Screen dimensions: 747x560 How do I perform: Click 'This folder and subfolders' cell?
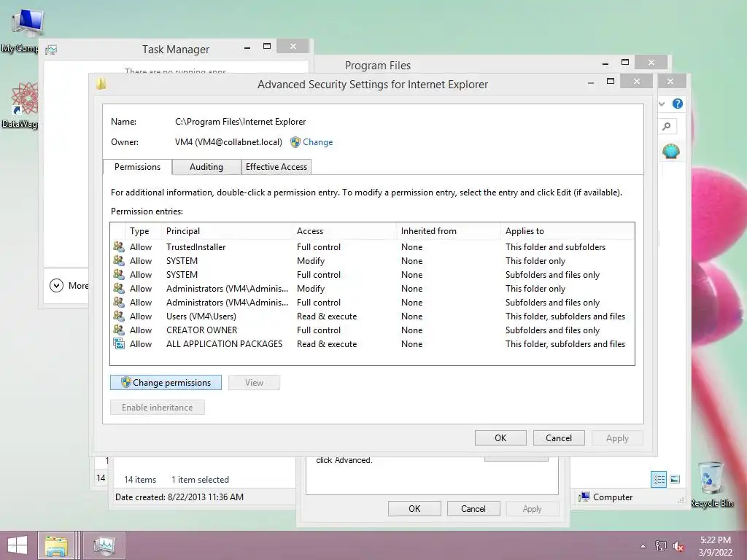coord(555,246)
